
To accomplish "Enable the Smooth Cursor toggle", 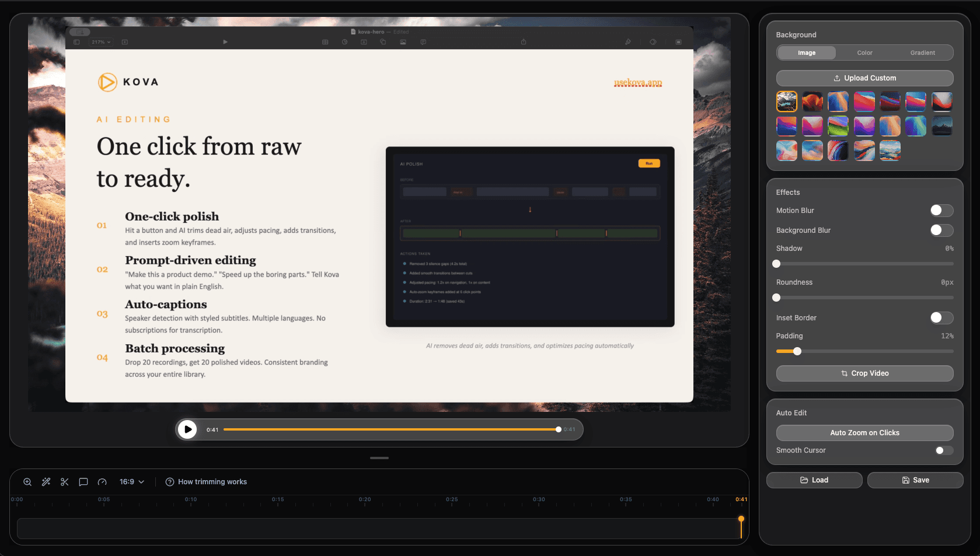I will tap(941, 450).
